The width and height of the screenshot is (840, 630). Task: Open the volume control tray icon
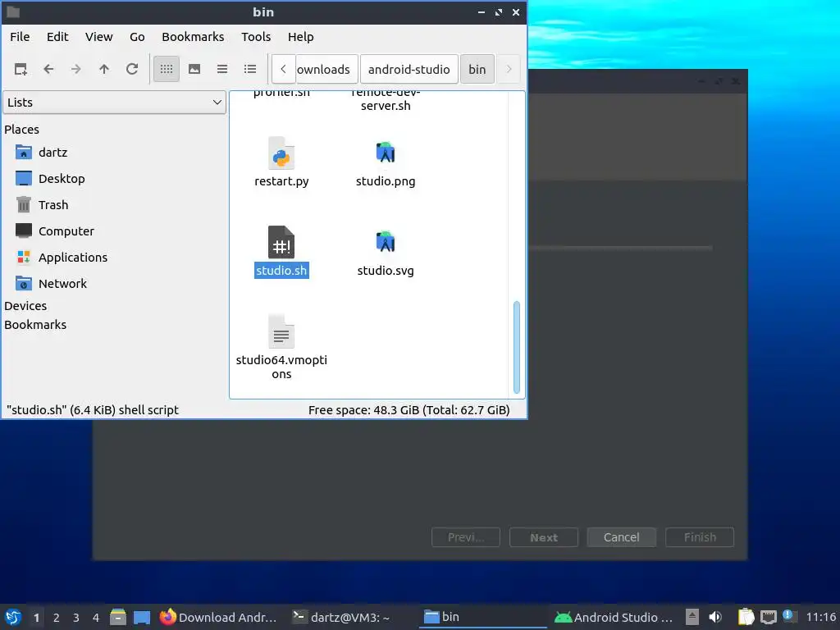(715, 617)
